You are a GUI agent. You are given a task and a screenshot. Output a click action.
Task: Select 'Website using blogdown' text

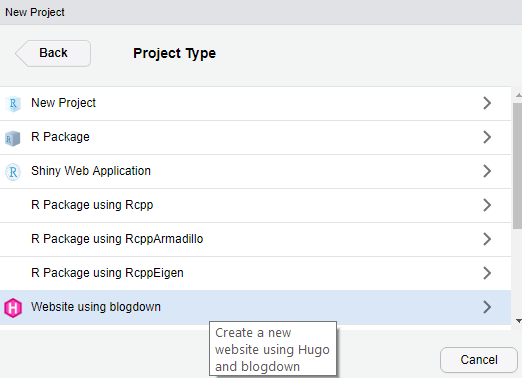[96, 307]
